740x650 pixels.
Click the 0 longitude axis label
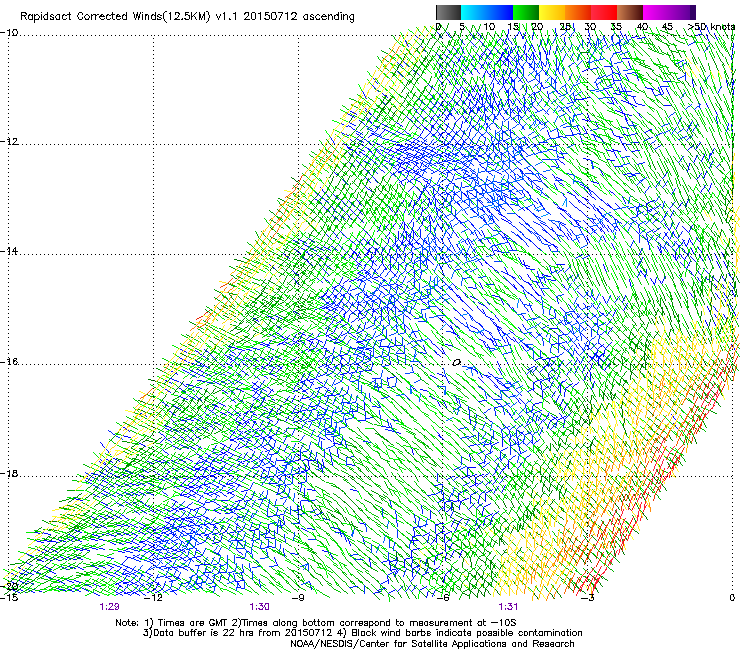[732, 598]
